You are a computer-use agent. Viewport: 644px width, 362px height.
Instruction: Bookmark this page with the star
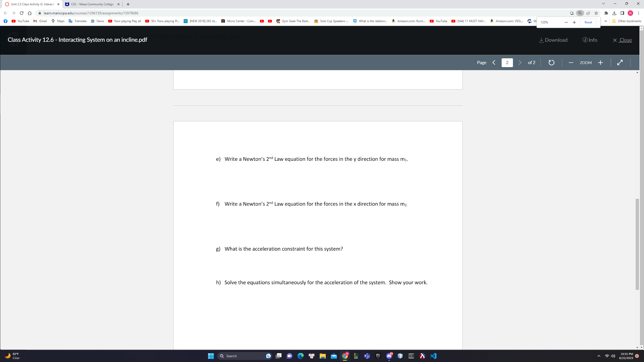(x=596, y=13)
